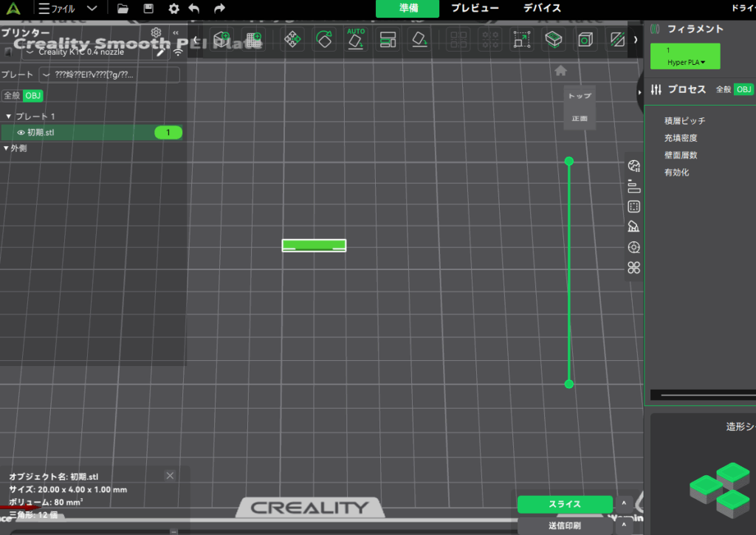Click the スライス button
Image resolution: width=756 pixels, height=535 pixels.
(565, 504)
